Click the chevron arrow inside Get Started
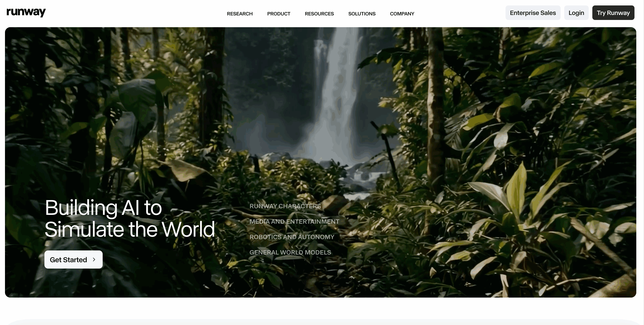The width and height of the screenshot is (644, 325). [94, 260]
